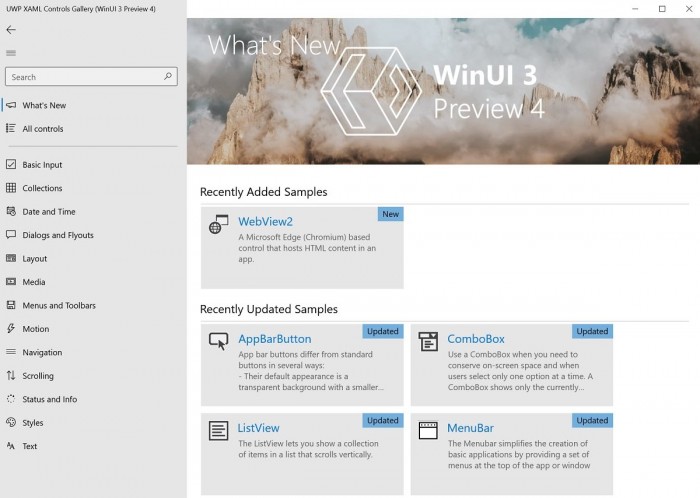This screenshot has height=498, width=700.
Task: Click the Media icon in sidebar
Action: pyautogui.click(x=11, y=282)
